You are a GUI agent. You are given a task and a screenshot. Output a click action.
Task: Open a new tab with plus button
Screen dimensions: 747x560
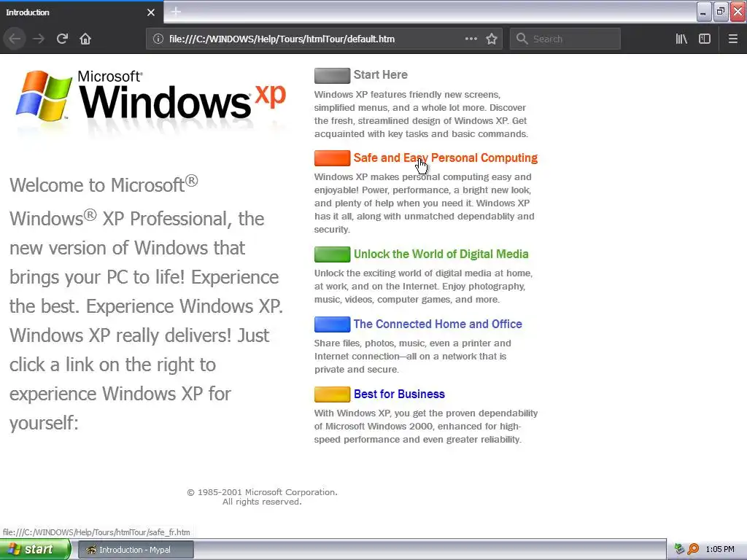pyautogui.click(x=176, y=12)
